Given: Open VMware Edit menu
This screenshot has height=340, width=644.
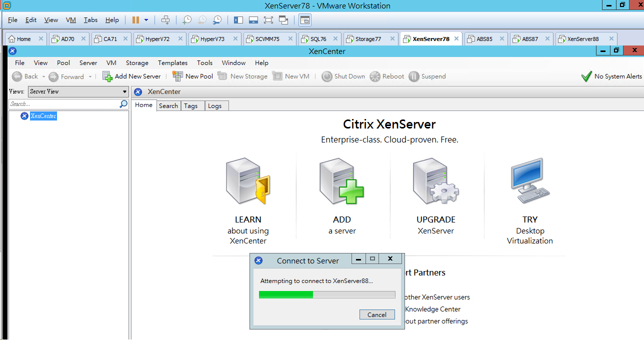Looking at the screenshot, I should tap(31, 20).
